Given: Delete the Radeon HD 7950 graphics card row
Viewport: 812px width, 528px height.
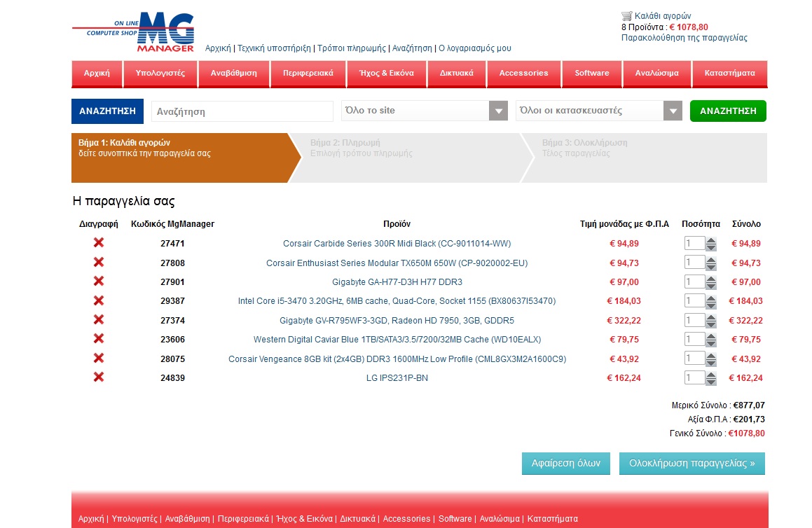Looking at the screenshot, I should [98, 320].
